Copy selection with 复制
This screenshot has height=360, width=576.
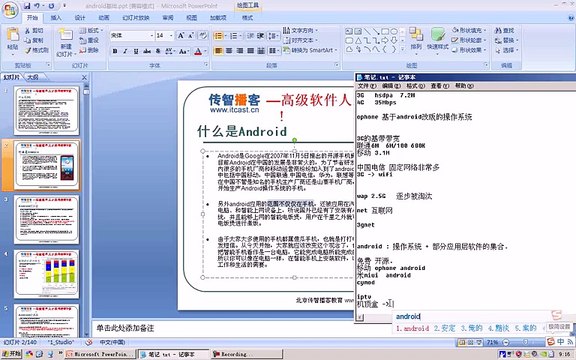tap(34, 40)
